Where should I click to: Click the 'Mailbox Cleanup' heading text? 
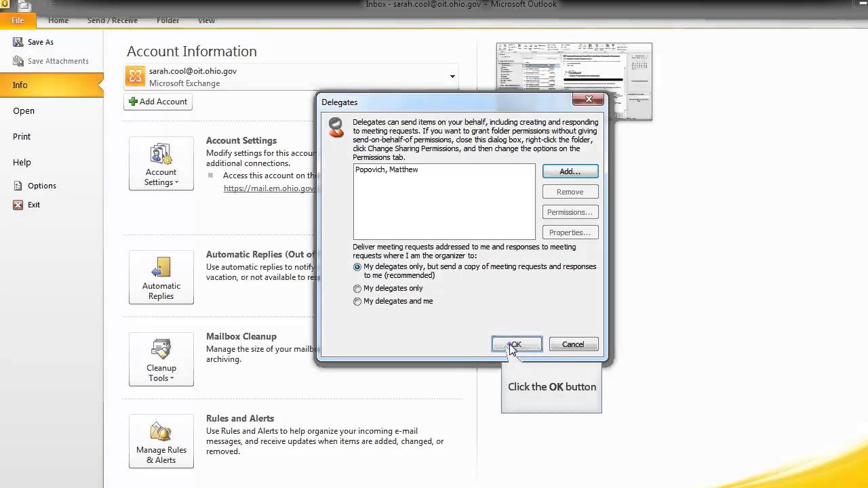point(241,336)
